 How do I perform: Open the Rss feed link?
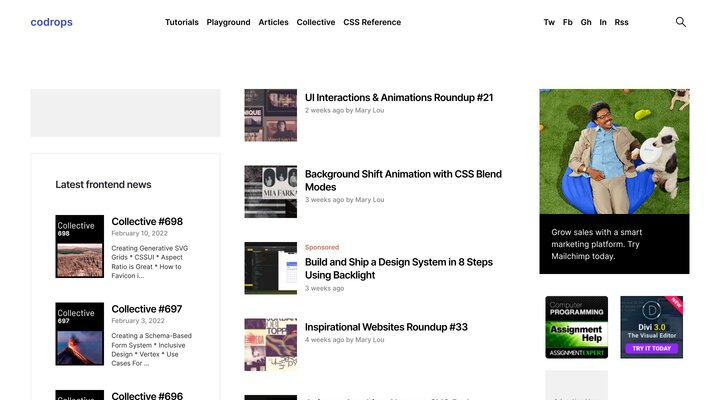(621, 22)
